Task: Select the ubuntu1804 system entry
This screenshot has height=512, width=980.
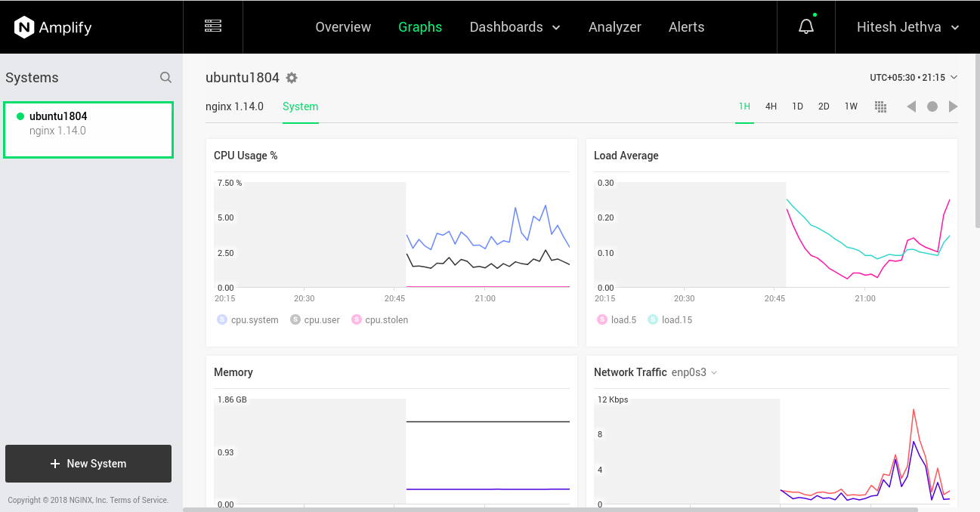Action: [x=88, y=130]
